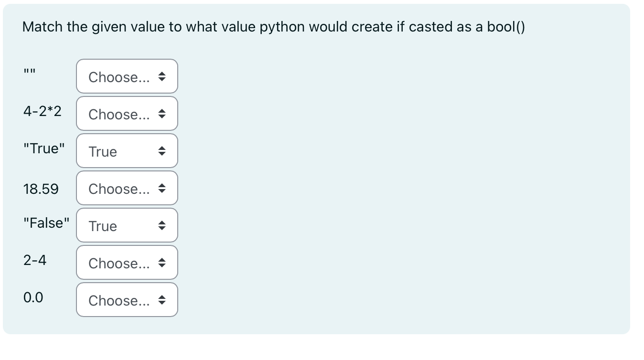Click the 18.59 value label
This screenshot has width=644, height=360.
tap(41, 189)
